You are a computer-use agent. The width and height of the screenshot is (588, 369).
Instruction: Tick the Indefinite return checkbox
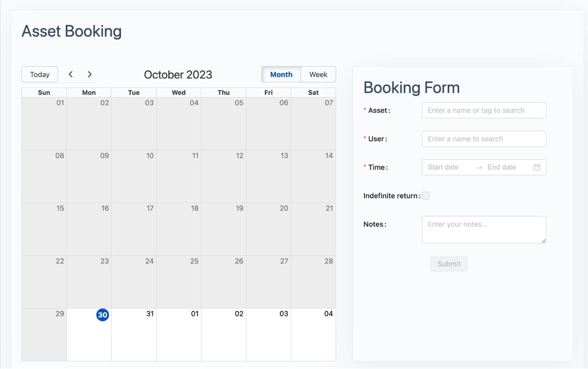coord(426,196)
